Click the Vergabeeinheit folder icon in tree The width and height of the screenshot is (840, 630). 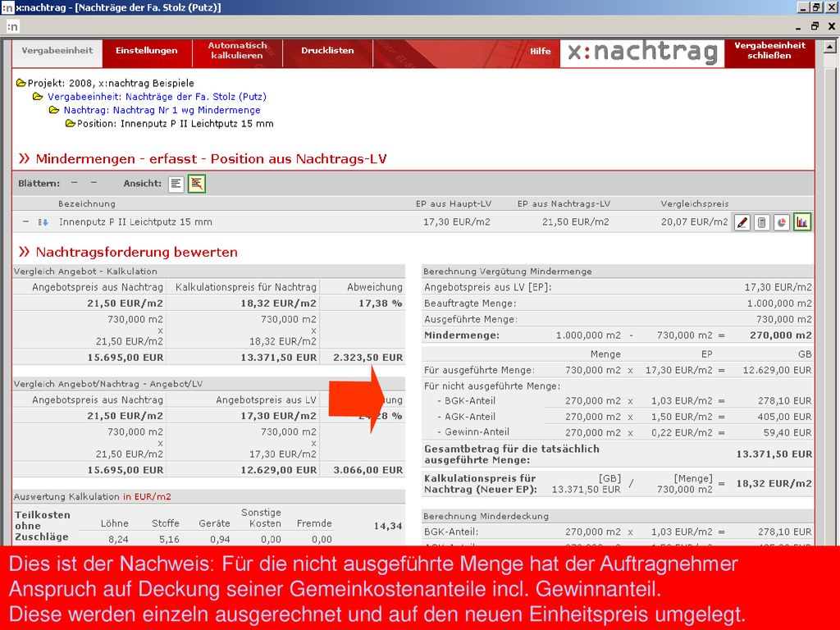pyautogui.click(x=38, y=97)
